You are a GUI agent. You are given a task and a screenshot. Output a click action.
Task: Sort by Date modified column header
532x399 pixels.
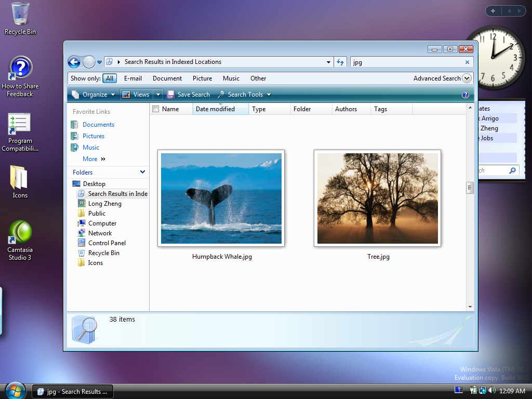click(220, 109)
